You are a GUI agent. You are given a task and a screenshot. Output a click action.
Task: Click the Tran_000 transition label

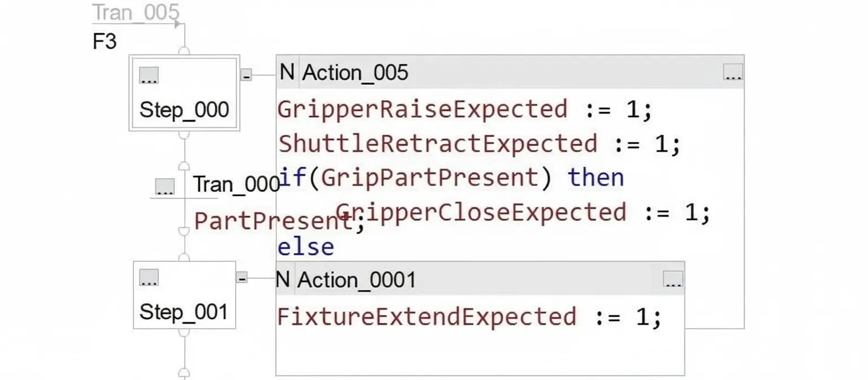point(236,184)
